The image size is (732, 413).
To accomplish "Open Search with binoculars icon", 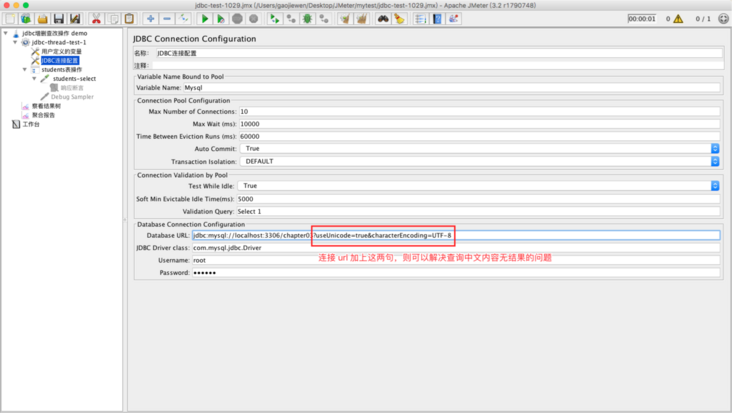I will tap(383, 19).
